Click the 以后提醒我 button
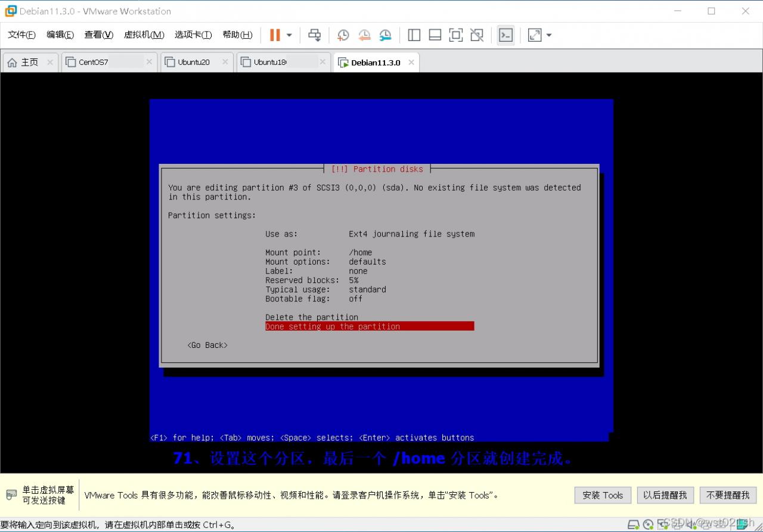 [665, 495]
